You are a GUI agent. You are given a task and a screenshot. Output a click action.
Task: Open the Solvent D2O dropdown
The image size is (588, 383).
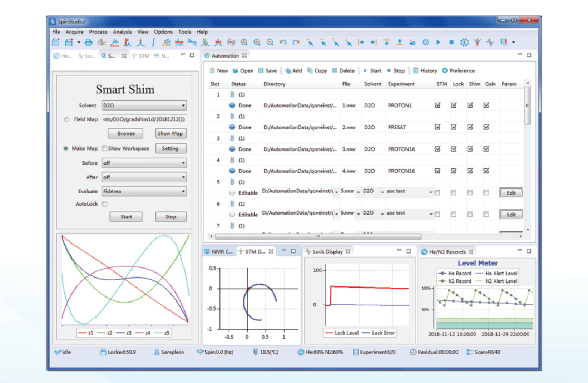pyautogui.click(x=144, y=106)
